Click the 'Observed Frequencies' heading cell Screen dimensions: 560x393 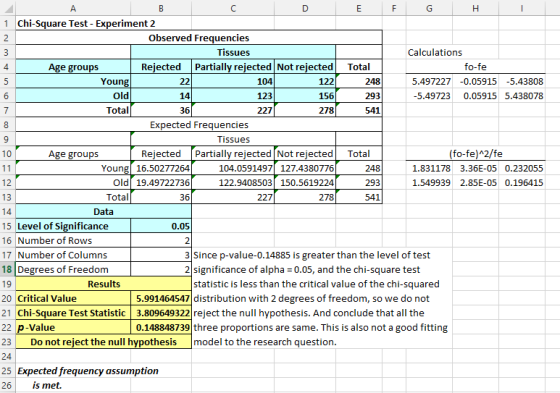point(199,38)
